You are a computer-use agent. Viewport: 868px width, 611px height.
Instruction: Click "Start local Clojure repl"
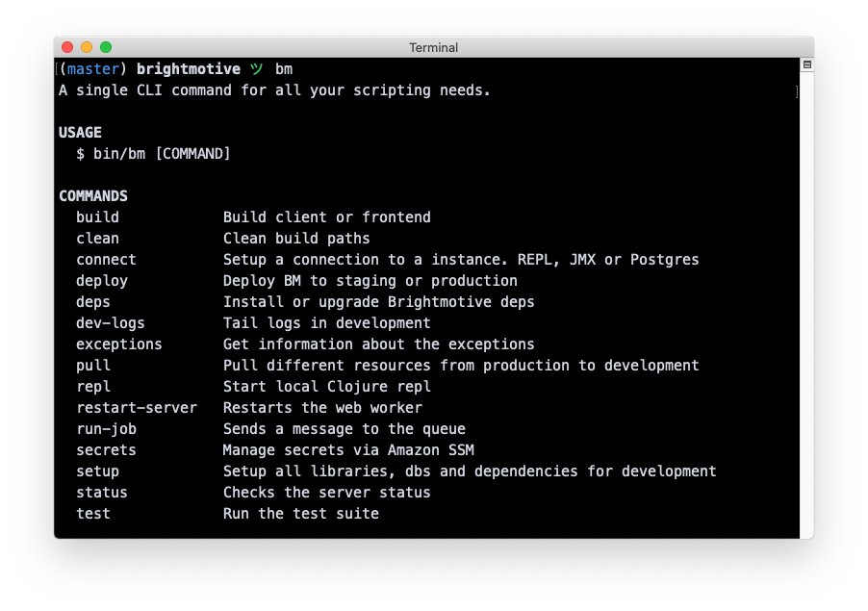pyautogui.click(x=326, y=386)
